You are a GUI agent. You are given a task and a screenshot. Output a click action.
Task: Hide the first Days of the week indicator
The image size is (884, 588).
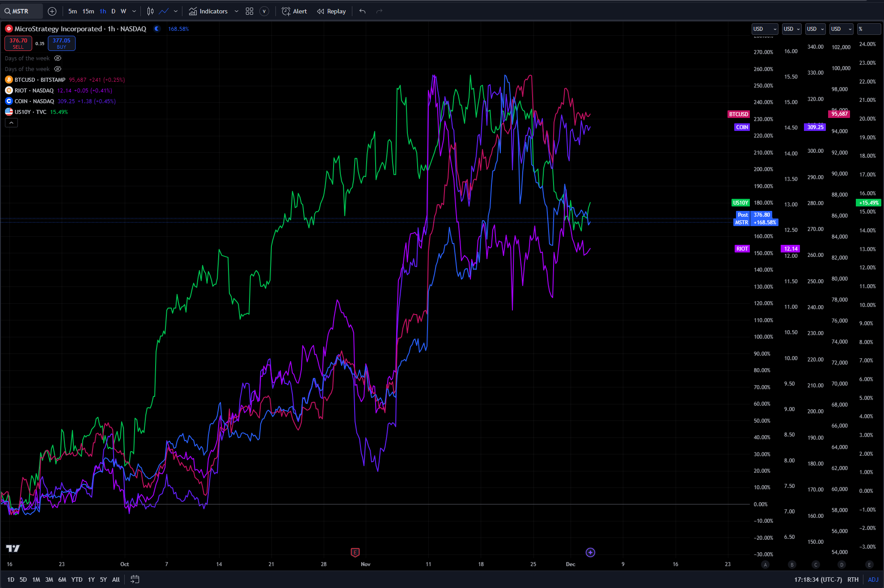[58, 58]
